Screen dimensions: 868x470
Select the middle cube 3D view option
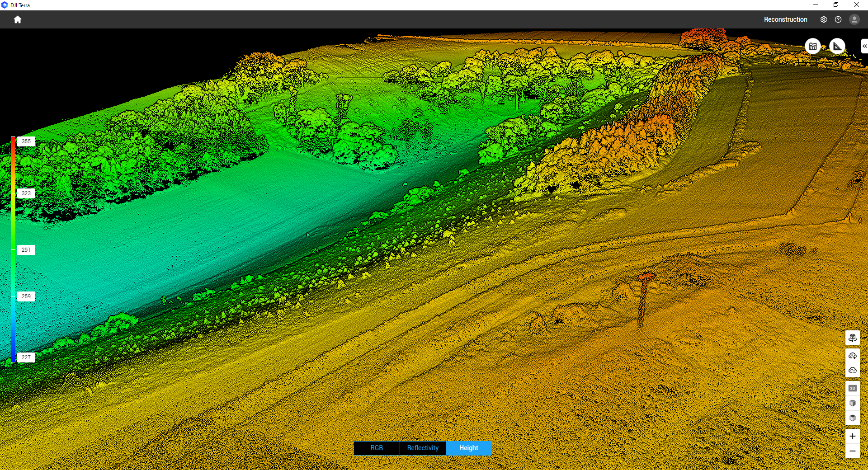tap(852, 403)
